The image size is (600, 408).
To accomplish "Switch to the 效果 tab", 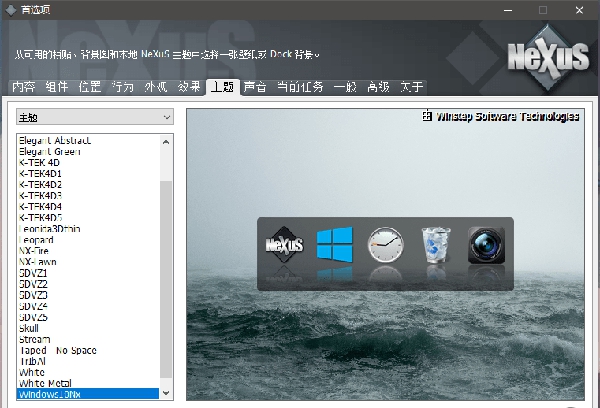I will tap(189, 87).
